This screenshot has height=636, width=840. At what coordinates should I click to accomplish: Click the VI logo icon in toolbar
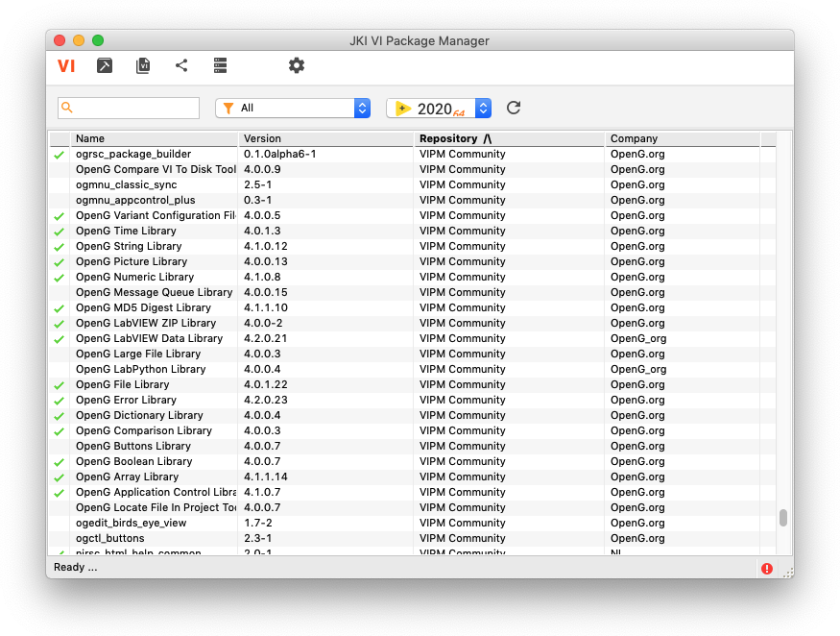[x=66, y=66]
